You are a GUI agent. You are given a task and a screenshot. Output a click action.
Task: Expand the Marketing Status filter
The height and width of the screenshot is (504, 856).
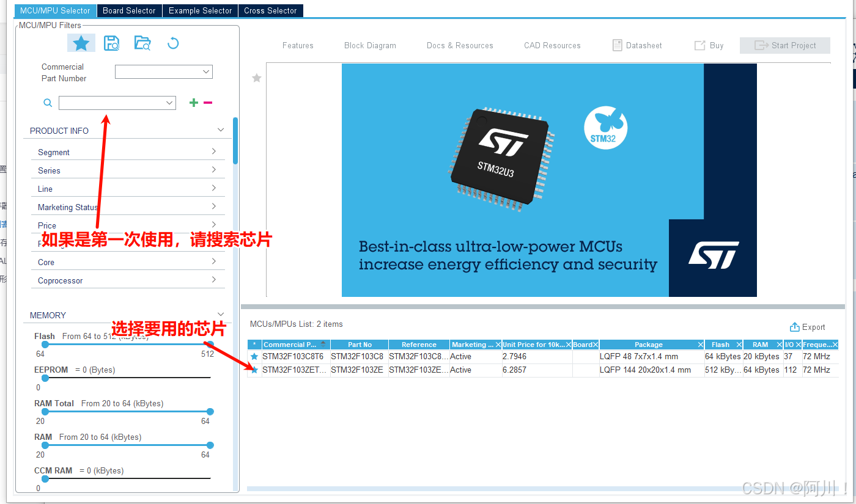(213, 206)
